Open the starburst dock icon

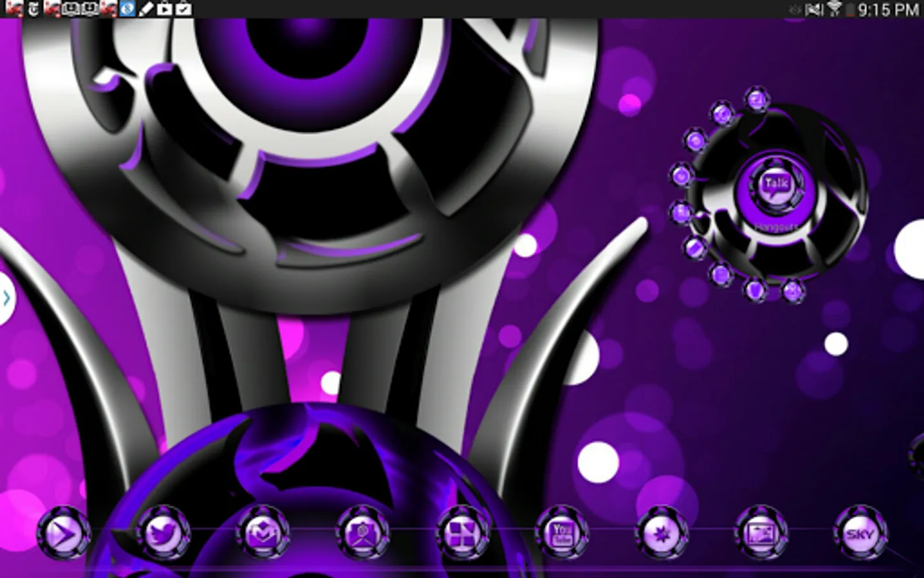click(662, 533)
